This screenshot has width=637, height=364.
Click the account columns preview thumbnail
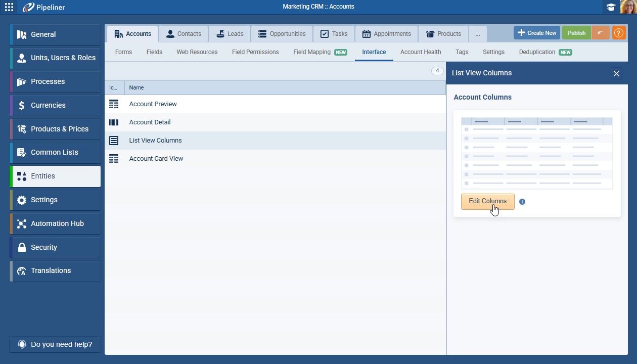point(536,153)
